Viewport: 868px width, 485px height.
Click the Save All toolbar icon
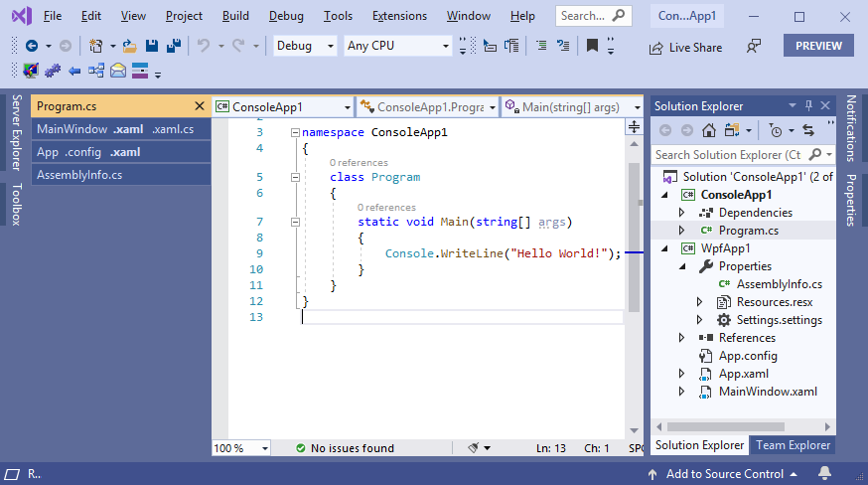[x=172, y=46]
